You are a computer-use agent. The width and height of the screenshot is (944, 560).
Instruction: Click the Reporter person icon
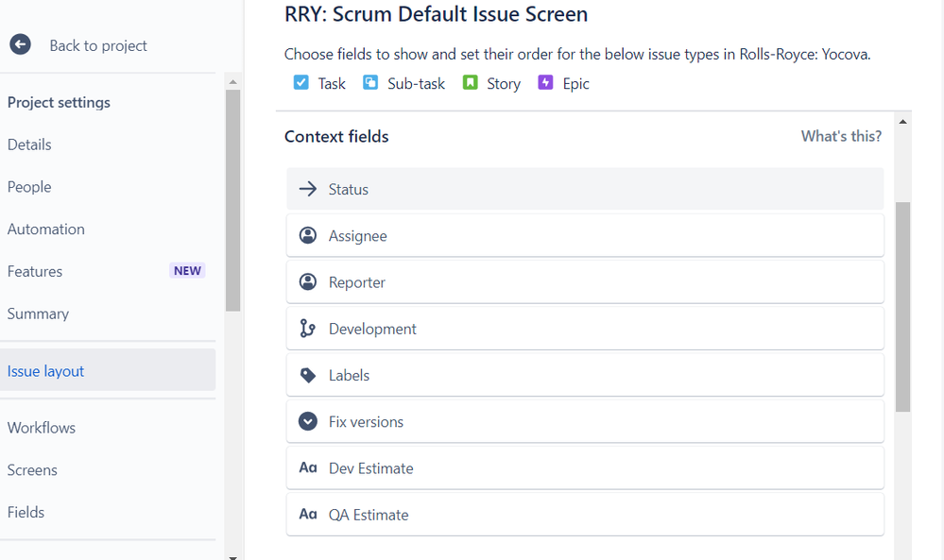[x=308, y=281]
